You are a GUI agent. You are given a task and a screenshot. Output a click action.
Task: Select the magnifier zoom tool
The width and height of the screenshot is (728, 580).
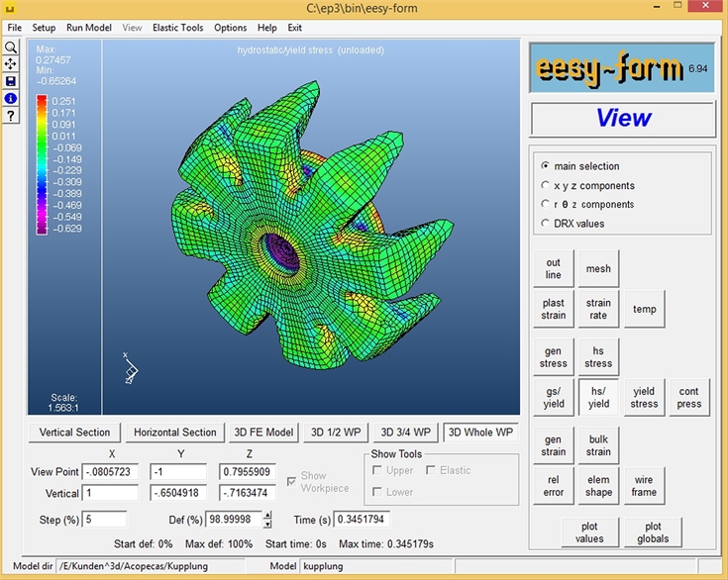(x=11, y=48)
